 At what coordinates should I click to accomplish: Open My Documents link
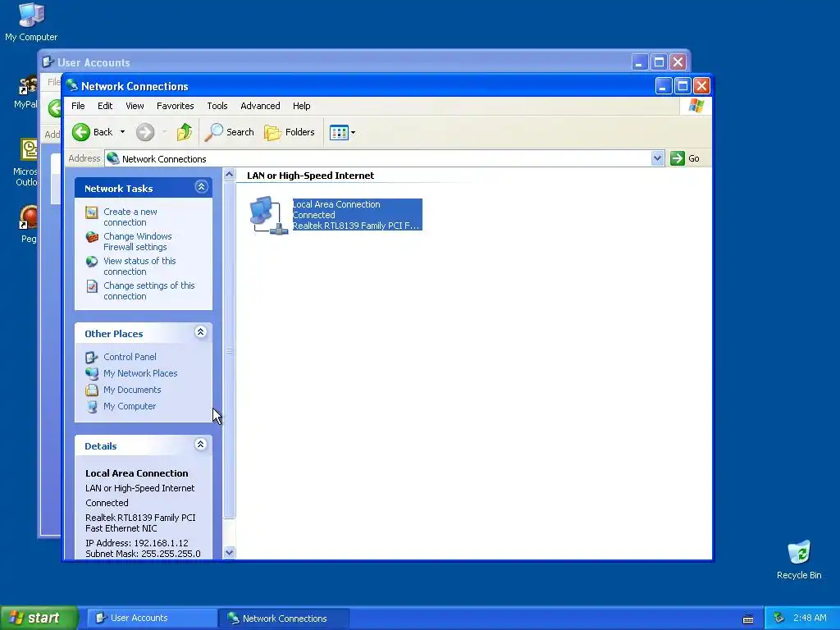click(132, 390)
